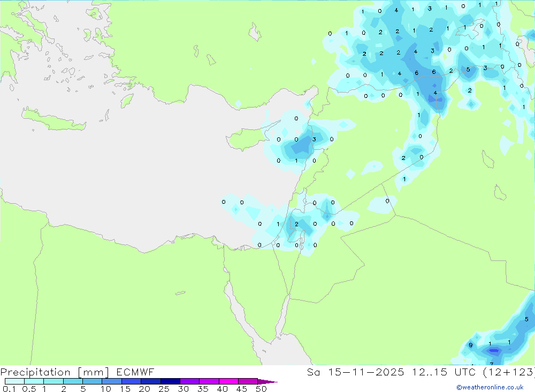Viewport: 535px width, 392px height.
Task: Click the '9' precipitation value on map
Action: [x=470, y=345]
